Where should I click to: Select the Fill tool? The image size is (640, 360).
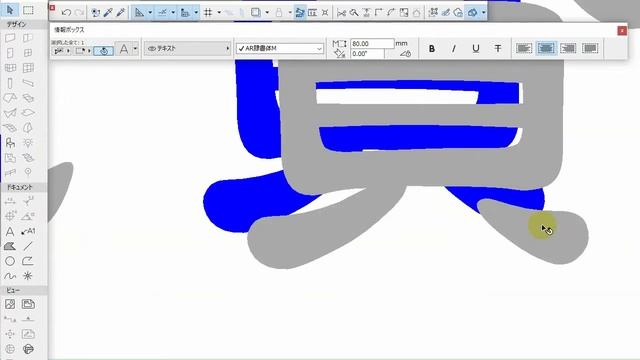coord(10,246)
